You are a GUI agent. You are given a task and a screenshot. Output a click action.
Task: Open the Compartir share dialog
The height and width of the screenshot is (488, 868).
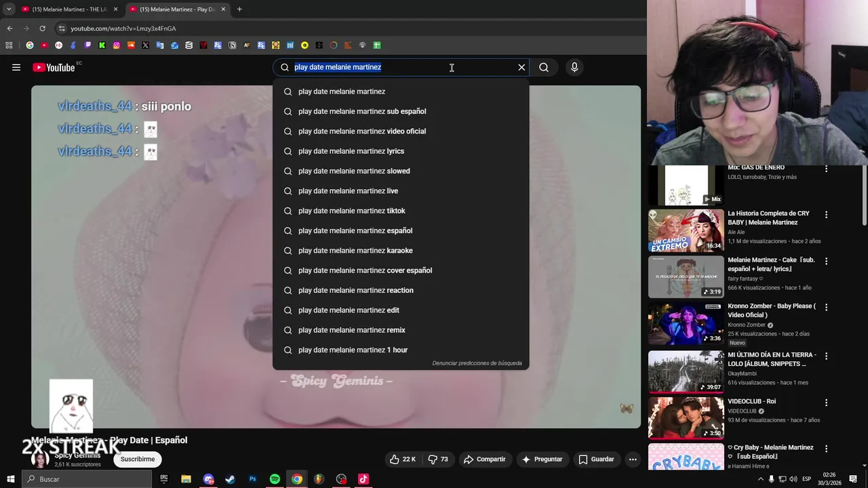[x=484, y=459]
